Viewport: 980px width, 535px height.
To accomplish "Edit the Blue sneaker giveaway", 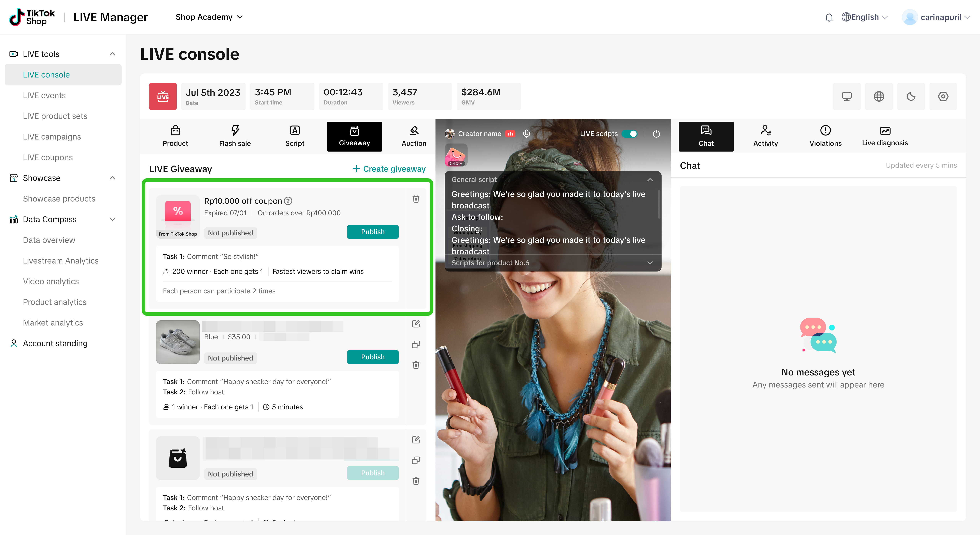I will (x=416, y=324).
